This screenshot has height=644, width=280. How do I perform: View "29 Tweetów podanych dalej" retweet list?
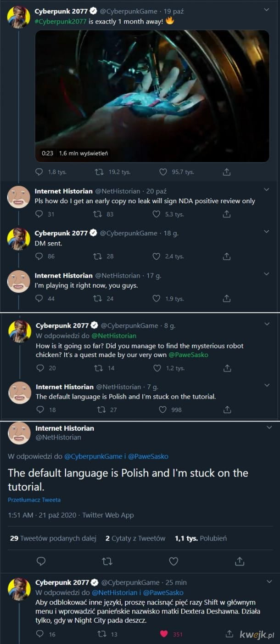click(53, 538)
